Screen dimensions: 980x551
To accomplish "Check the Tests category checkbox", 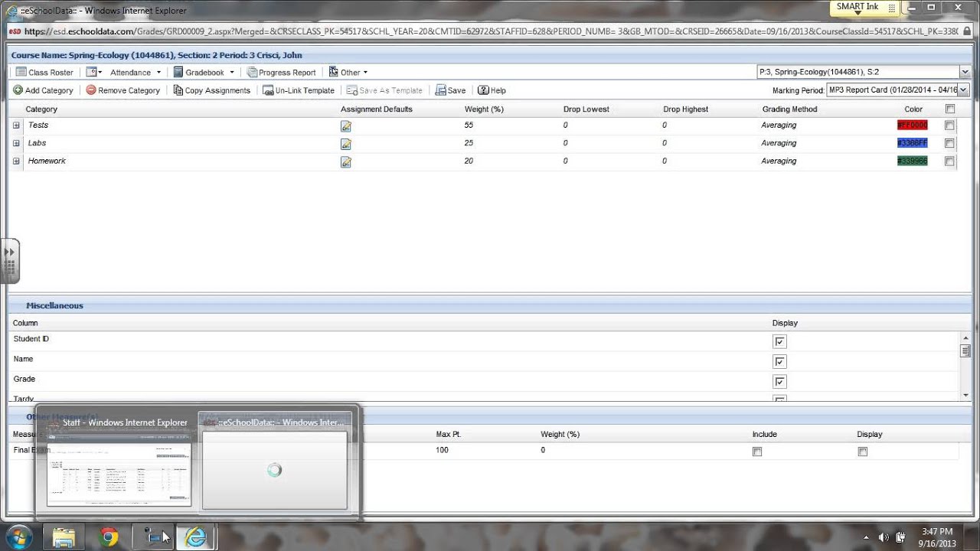I will click(x=949, y=126).
